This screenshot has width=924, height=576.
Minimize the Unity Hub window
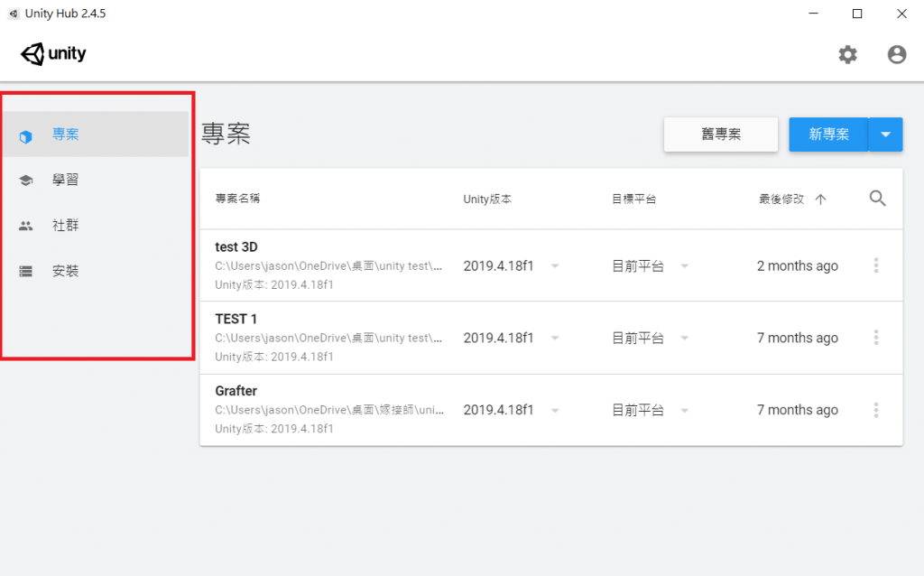(813, 13)
